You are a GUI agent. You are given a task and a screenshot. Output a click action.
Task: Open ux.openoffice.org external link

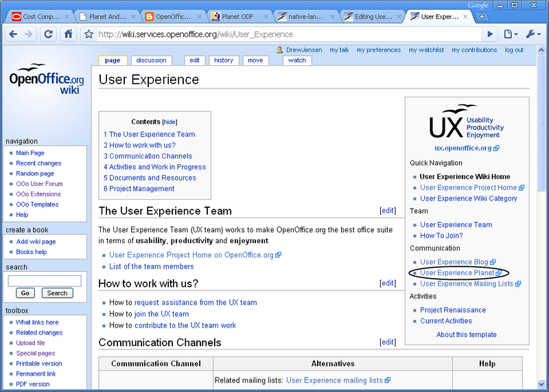tap(467, 148)
